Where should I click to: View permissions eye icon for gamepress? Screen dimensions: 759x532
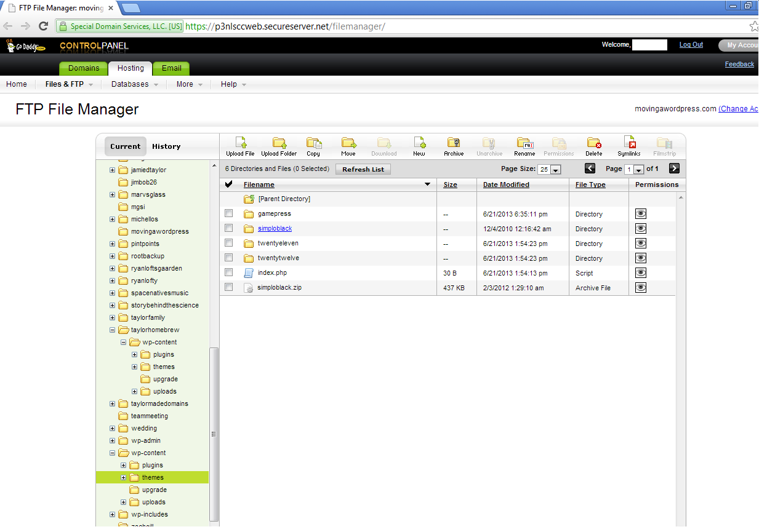coord(641,214)
